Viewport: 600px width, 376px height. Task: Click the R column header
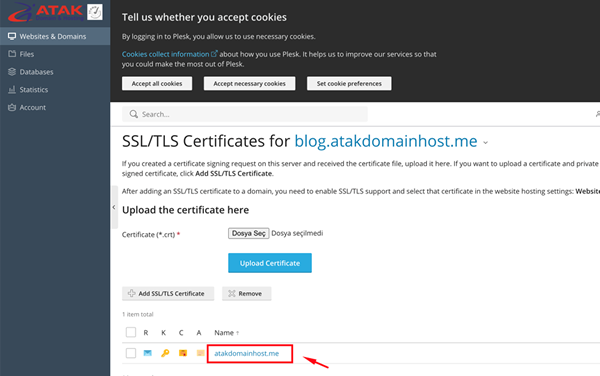click(x=146, y=333)
